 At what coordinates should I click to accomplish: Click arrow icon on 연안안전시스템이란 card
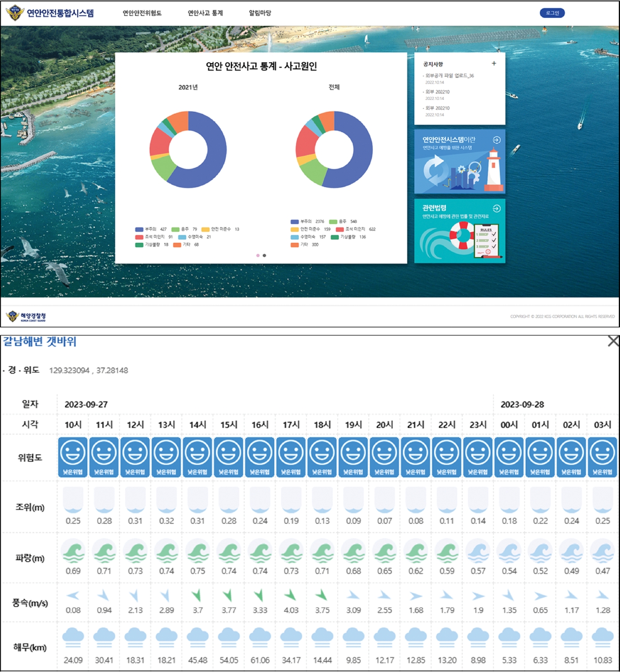coord(496,140)
